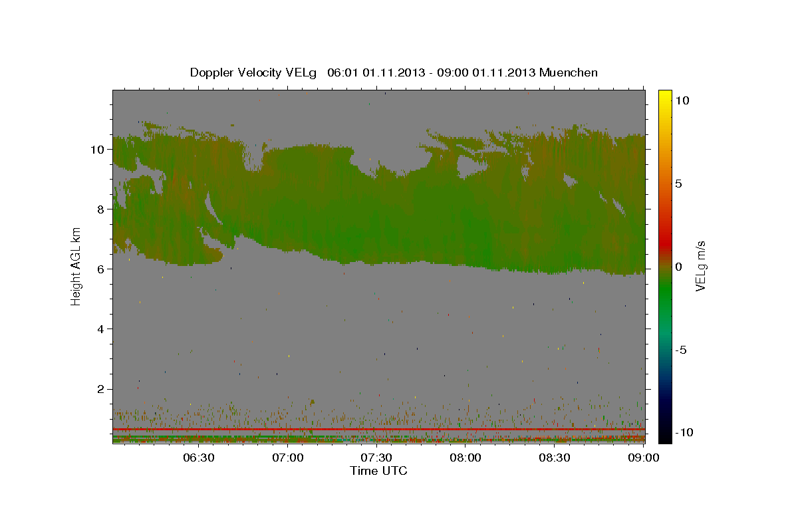Click the 08:30 time tick label
This screenshot has width=798, height=532.
coord(554,458)
